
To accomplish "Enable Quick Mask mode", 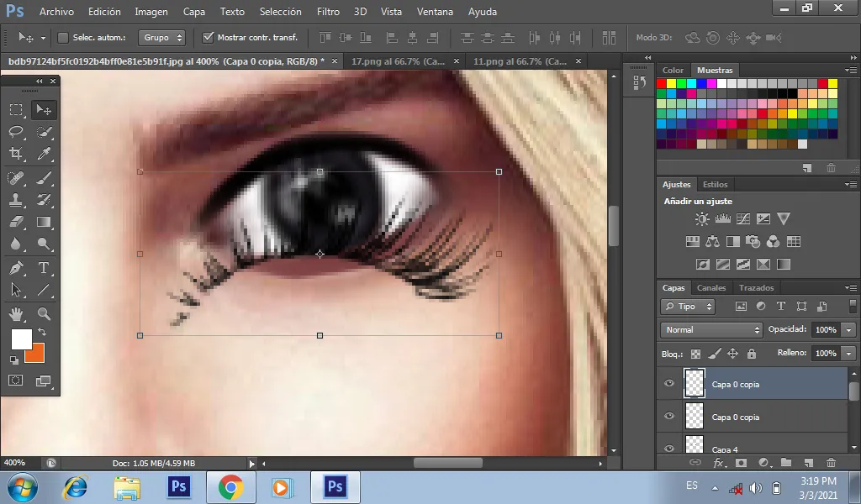I will tap(16, 381).
